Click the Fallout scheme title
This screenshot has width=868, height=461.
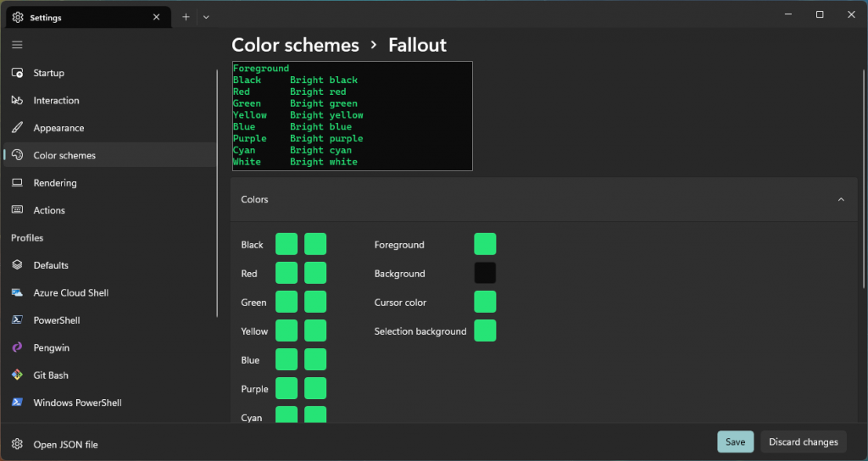point(417,45)
